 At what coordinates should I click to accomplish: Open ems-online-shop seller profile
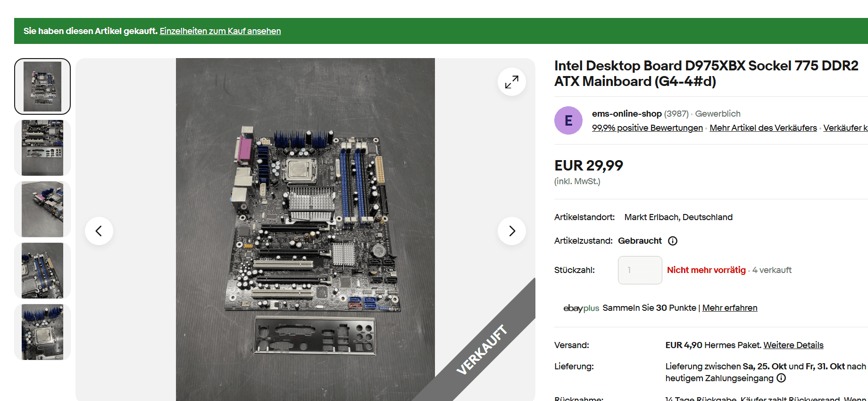click(x=627, y=114)
